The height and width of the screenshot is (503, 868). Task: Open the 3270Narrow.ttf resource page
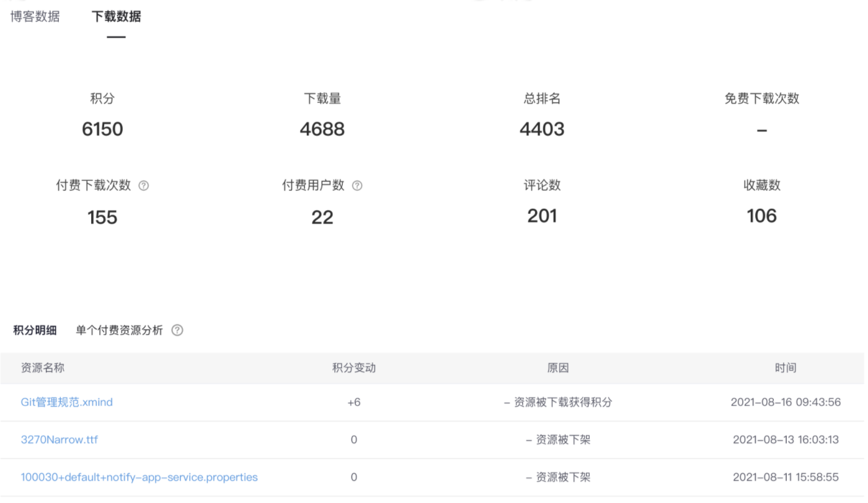pos(60,439)
